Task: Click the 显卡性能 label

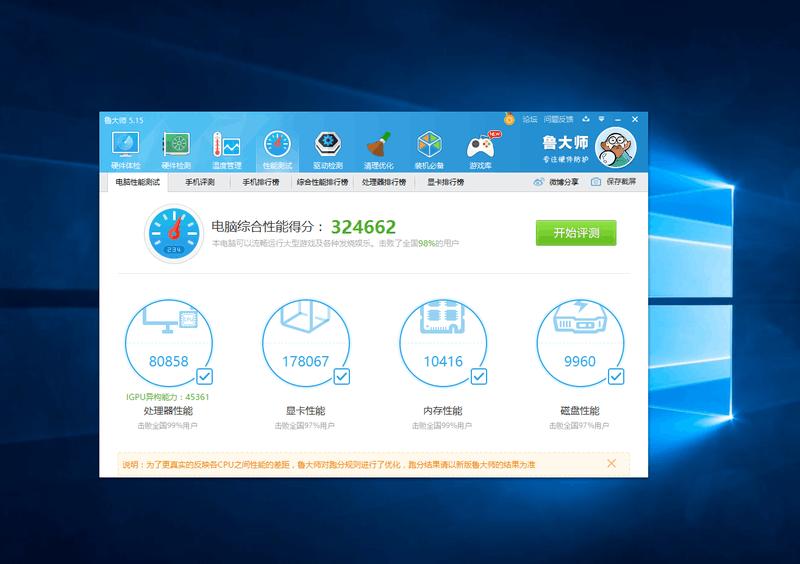Action: [305, 411]
